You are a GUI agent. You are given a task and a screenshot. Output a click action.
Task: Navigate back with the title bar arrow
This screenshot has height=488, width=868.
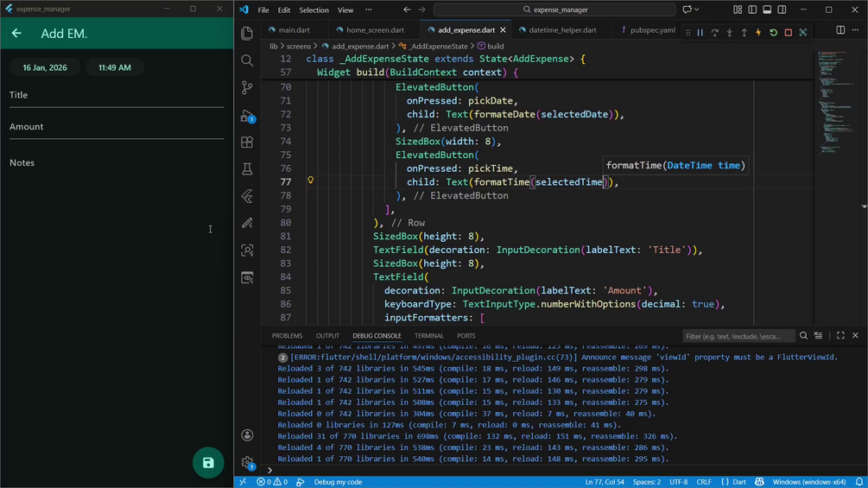point(407,10)
